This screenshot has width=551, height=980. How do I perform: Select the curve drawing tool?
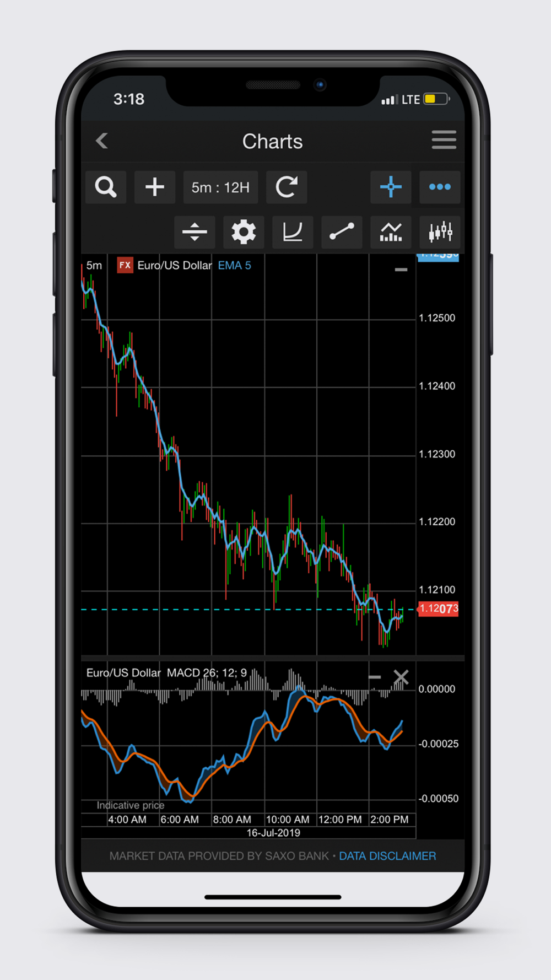tap(293, 232)
